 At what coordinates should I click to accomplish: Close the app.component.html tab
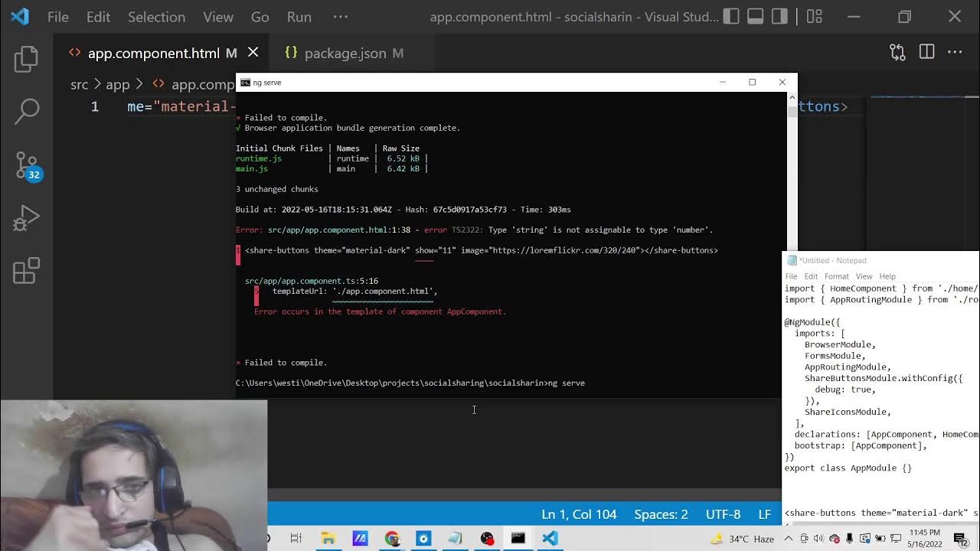coord(253,52)
